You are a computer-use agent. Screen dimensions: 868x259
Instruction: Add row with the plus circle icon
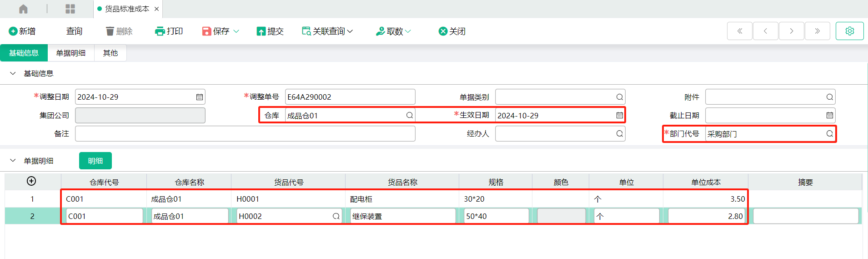tap(31, 181)
